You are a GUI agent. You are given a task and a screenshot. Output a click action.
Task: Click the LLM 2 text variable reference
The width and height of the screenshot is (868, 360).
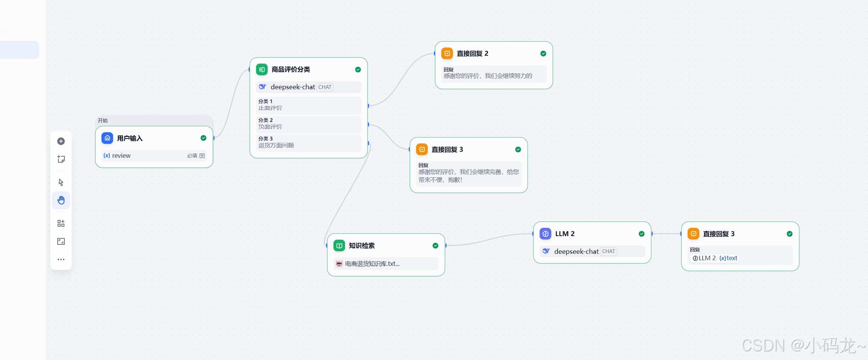[715, 258]
